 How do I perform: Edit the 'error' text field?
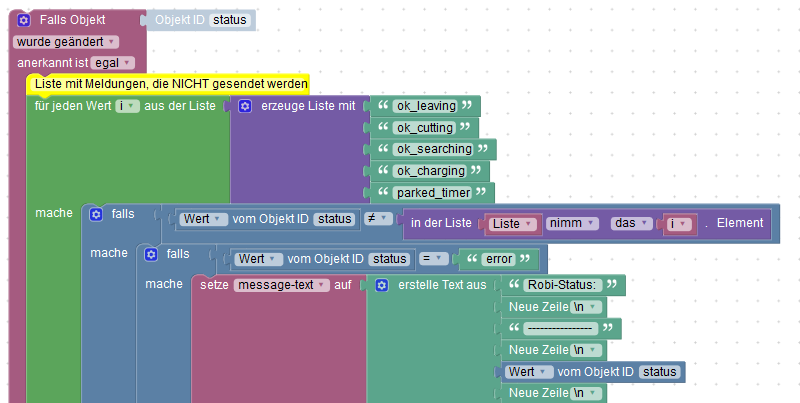coord(498,259)
